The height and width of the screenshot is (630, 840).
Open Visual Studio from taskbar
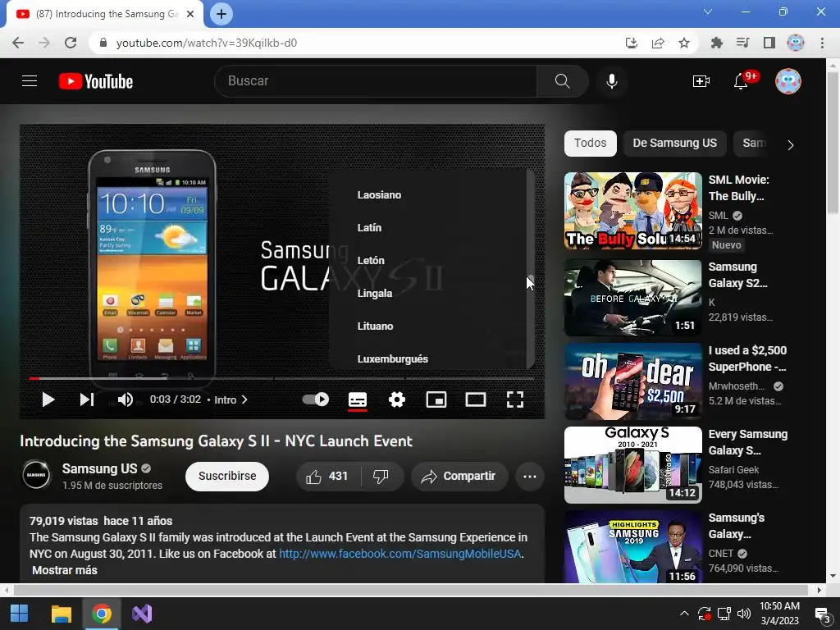coord(142,614)
